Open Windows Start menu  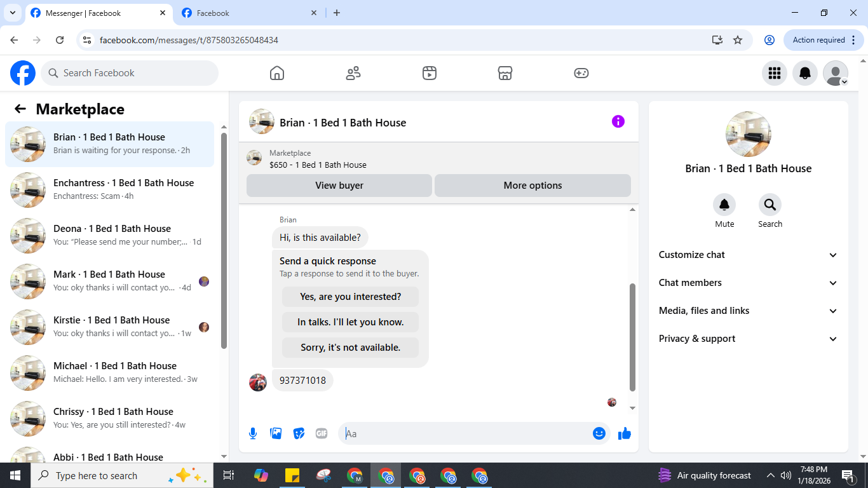click(x=15, y=475)
